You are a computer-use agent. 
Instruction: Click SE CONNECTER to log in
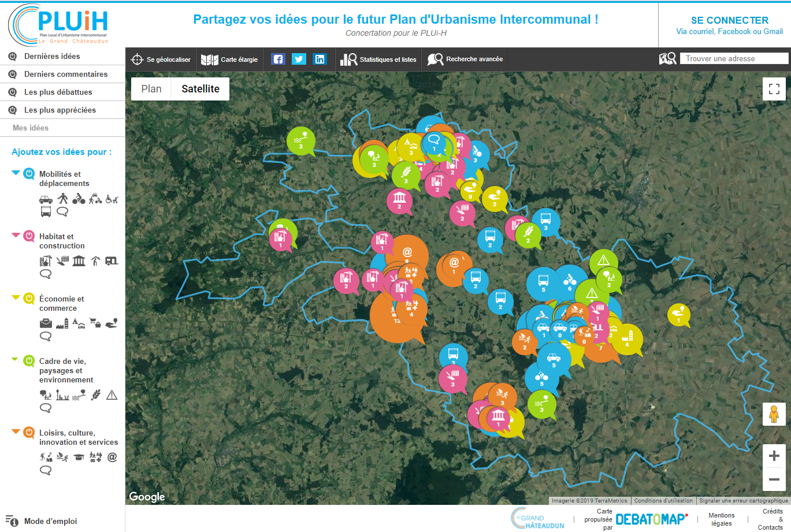tap(729, 20)
